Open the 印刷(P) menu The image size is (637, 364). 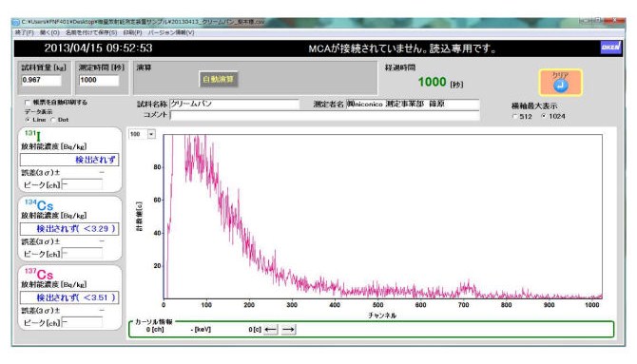click(132, 32)
